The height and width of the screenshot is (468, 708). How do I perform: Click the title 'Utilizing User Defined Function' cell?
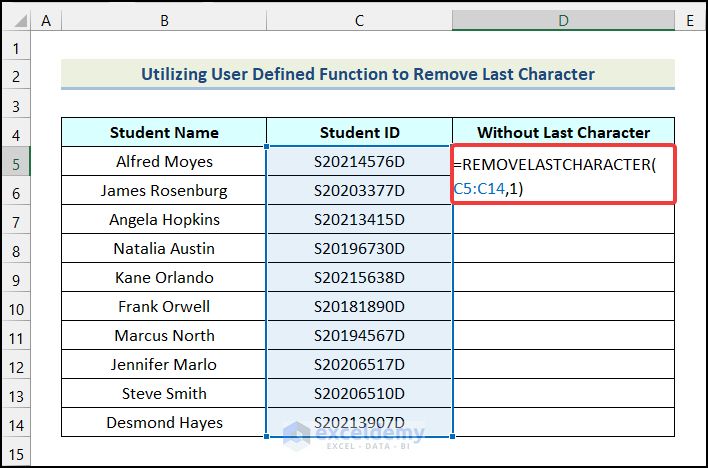tap(368, 74)
